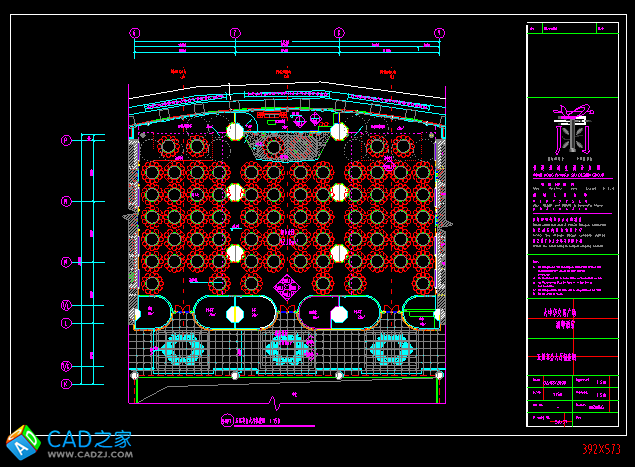The width and height of the screenshot is (635, 467).
Task: Select the red project name in title block
Action: (572, 318)
